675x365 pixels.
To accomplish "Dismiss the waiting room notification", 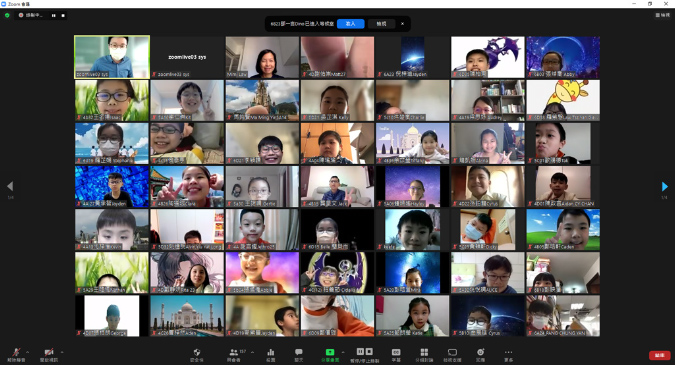I will point(403,24).
